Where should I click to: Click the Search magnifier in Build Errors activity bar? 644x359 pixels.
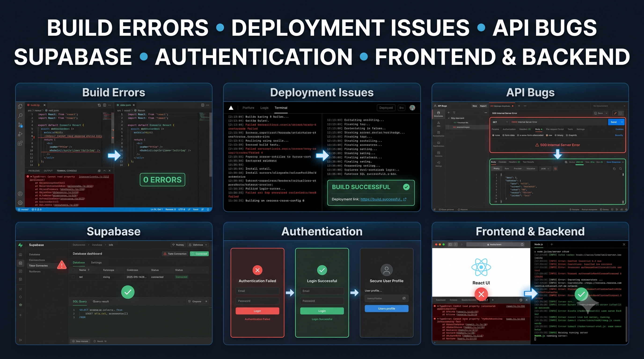20,115
